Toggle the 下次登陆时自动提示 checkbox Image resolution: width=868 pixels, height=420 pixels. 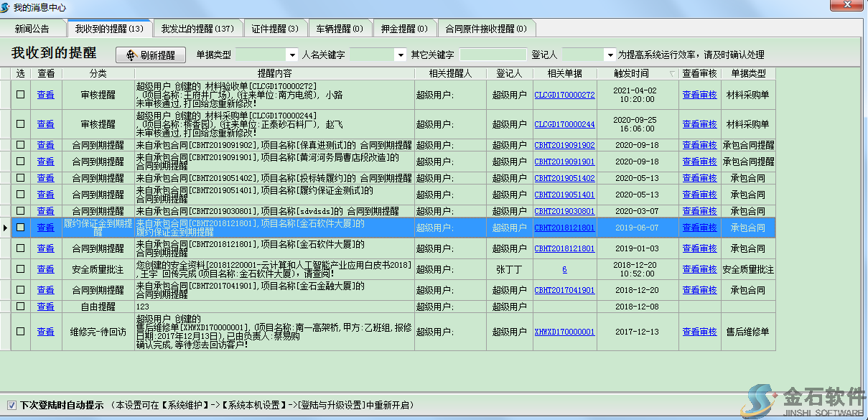tap(11, 405)
